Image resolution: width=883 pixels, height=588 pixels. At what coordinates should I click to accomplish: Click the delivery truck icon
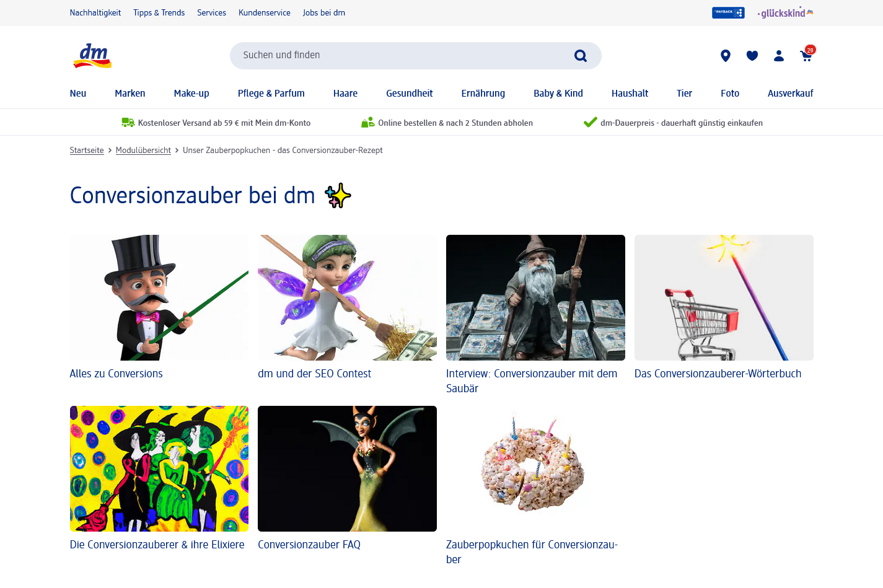click(128, 123)
